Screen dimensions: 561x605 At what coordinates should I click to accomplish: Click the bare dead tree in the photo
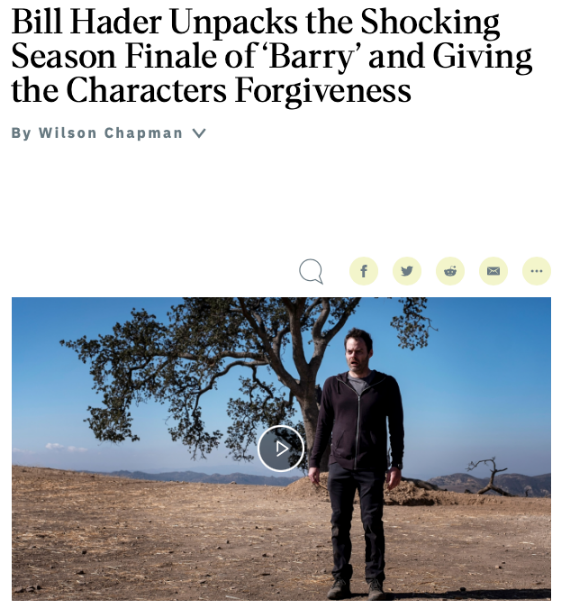[x=489, y=477]
